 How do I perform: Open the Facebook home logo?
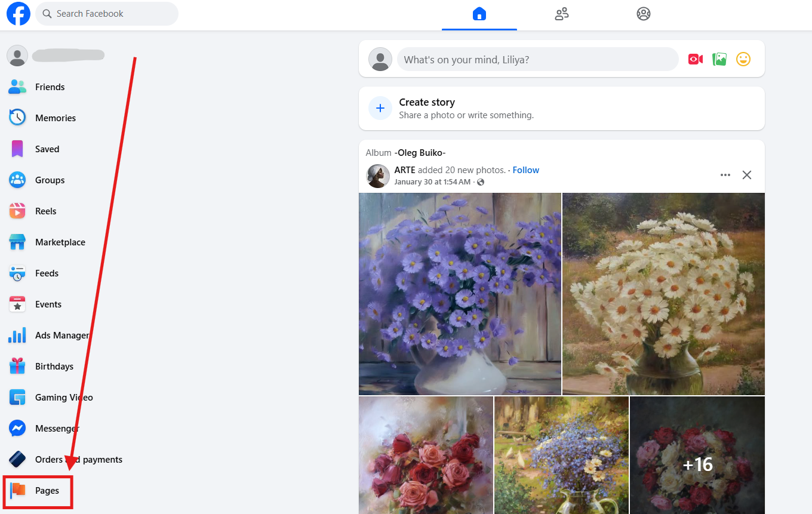point(18,14)
